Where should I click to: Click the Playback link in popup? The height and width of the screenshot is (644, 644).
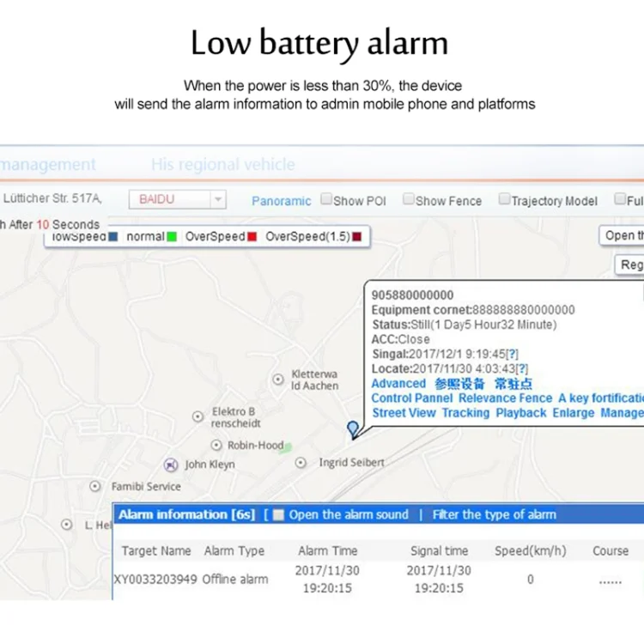coord(520,413)
